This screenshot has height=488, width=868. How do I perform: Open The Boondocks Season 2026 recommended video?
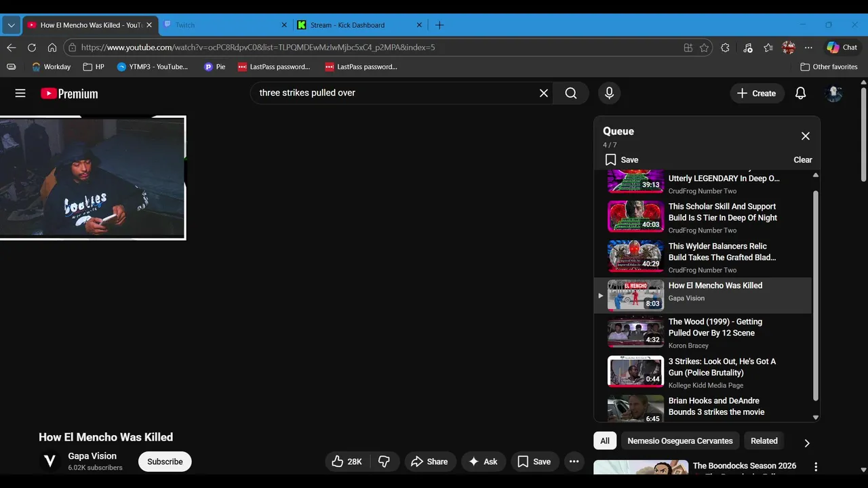coord(745,466)
